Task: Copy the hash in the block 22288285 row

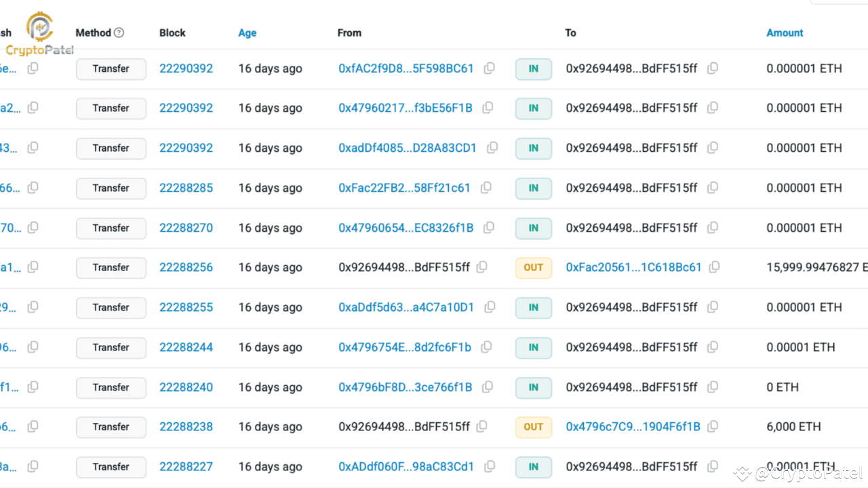Action: (32, 188)
